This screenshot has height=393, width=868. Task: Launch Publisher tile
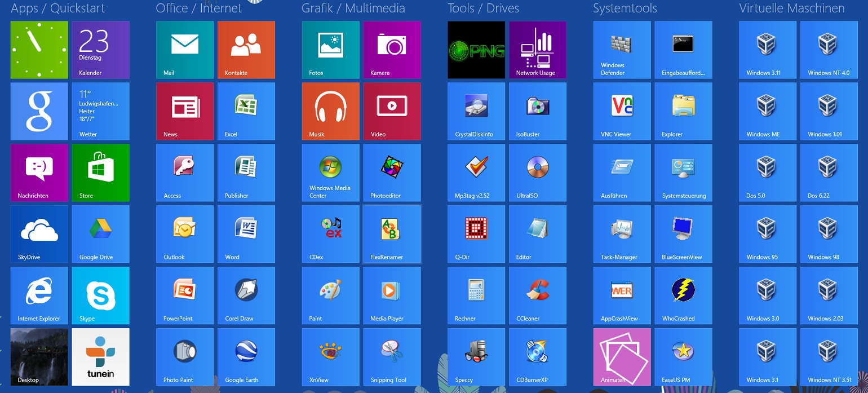pos(246,173)
